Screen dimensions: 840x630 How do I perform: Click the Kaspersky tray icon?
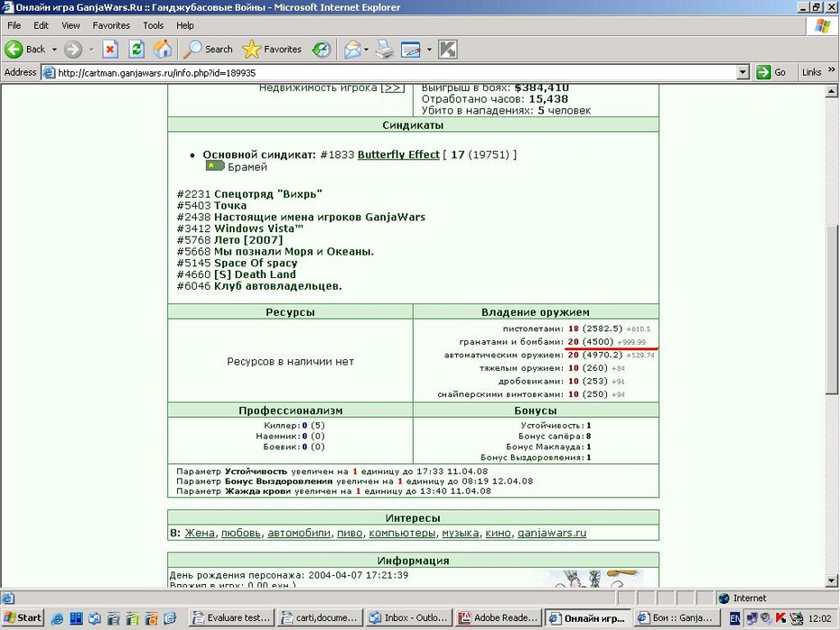[x=781, y=618]
